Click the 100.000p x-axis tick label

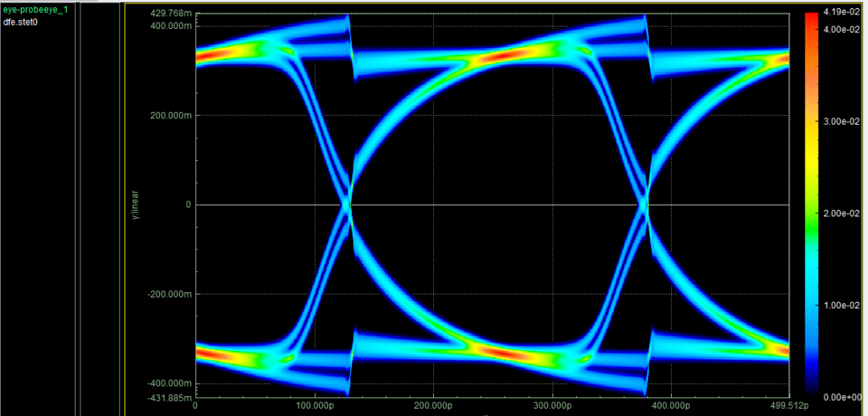pos(315,406)
